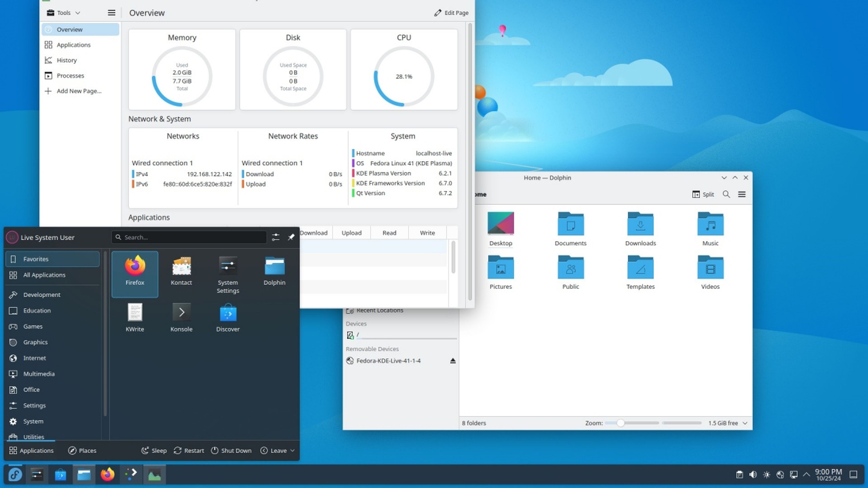Launch Firefox from the taskbar
This screenshot has width=868, height=488.
[x=108, y=474]
